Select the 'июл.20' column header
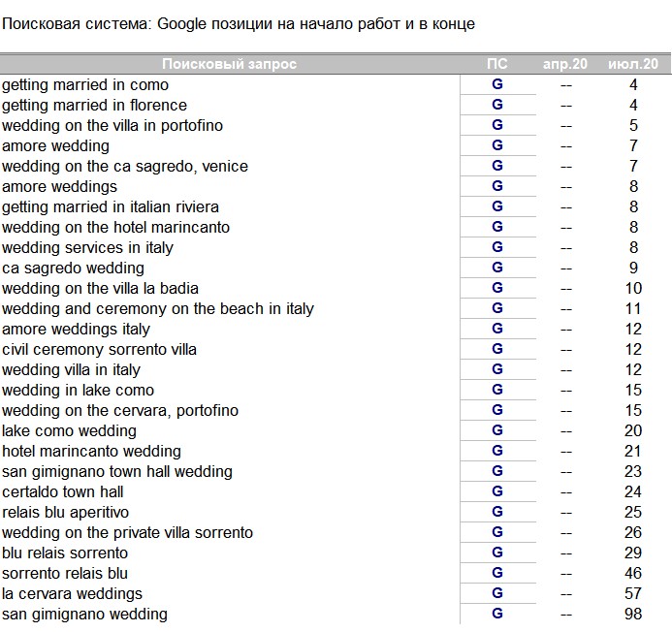The width and height of the screenshot is (672, 632). 633,64
